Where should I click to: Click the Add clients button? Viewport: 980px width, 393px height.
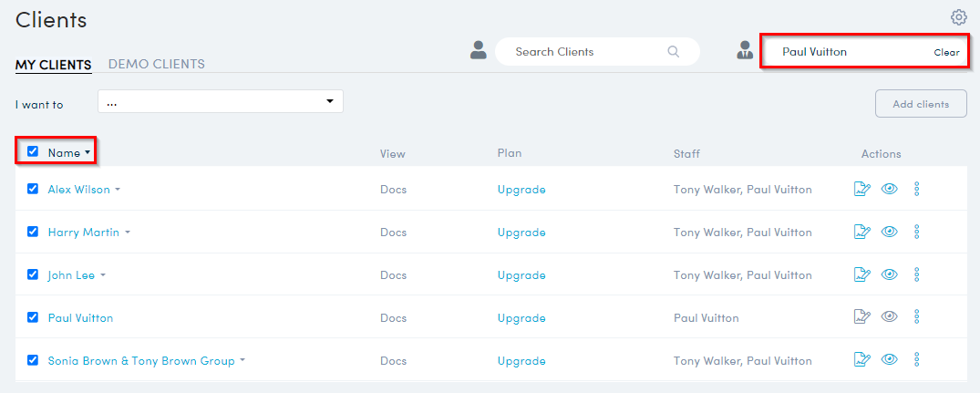pyautogui.click(x=921, y=104)
